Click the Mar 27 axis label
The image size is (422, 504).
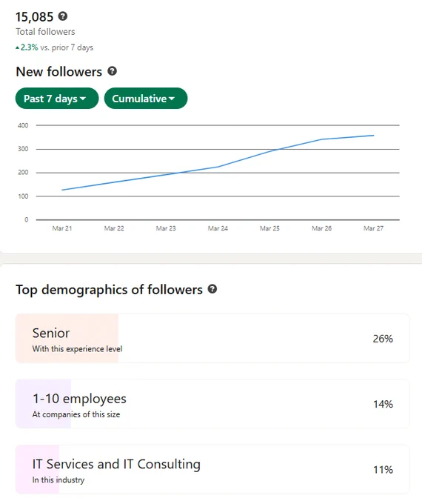point(373,228)
